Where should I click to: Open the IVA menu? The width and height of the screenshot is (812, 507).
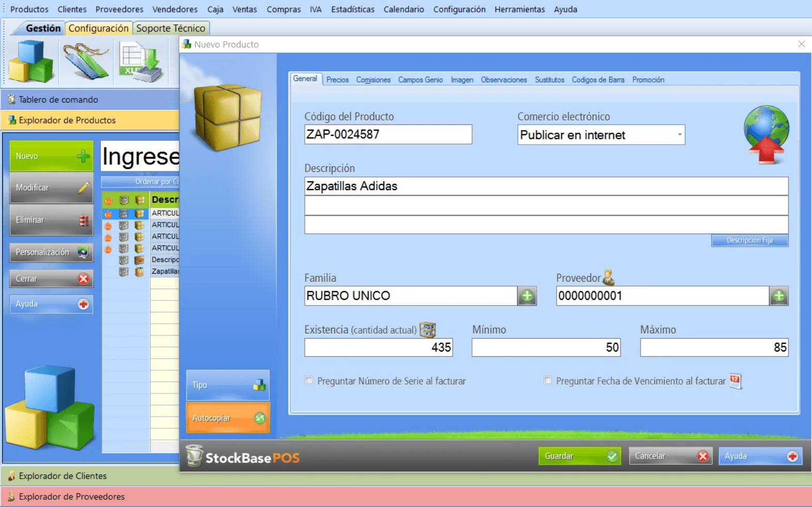coord(316,9)
